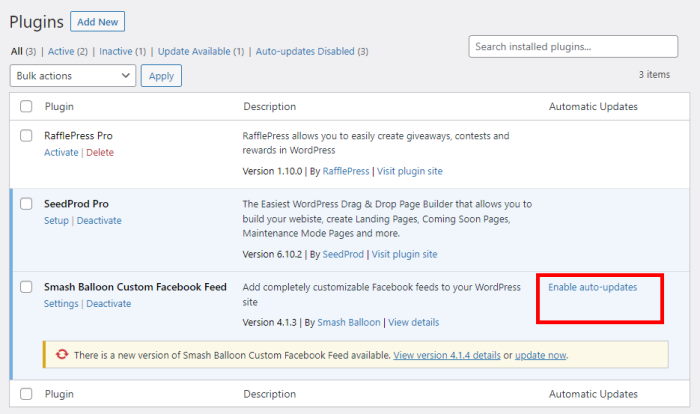Click the Smash Balloon Custom Facebook Feed name
This screenshot has height=414, width=700.
pyautogui.click(x=135, y=287)
